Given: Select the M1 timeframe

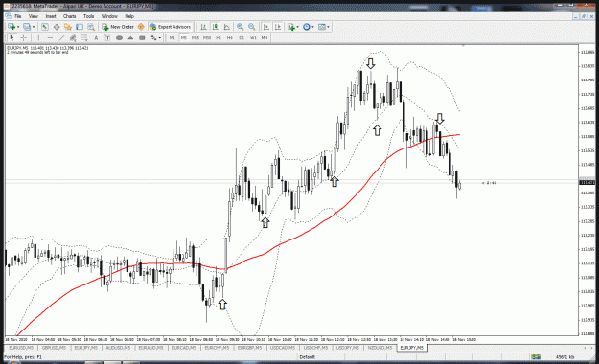Looking at the screenshot, I should pyautogui.click(x=172, y=37).
